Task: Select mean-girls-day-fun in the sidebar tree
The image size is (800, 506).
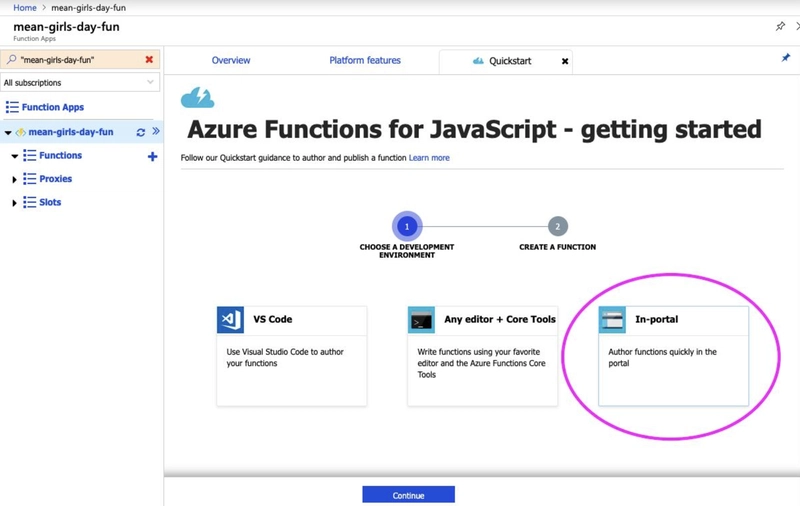Action: click(x=71, y=132)
